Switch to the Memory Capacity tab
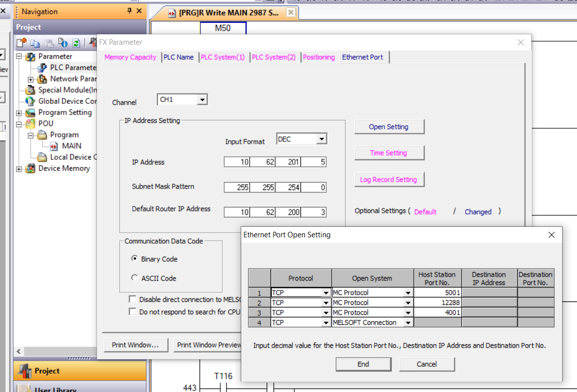 point(130,57)
